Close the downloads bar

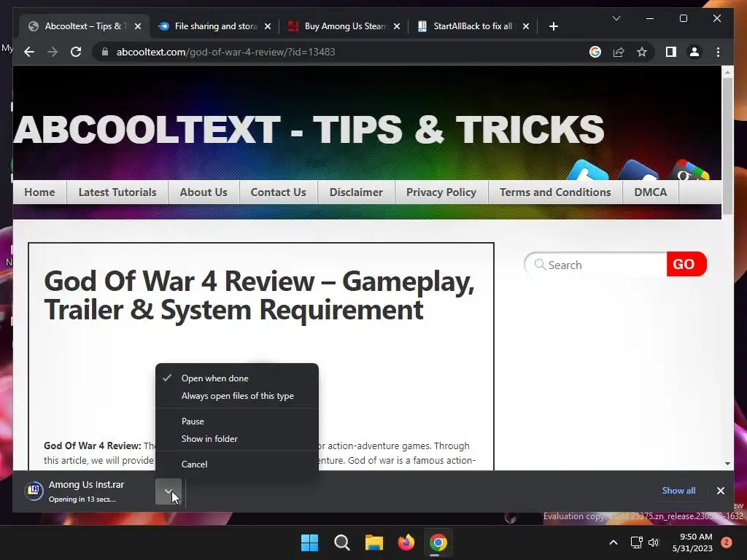(720, 491)
